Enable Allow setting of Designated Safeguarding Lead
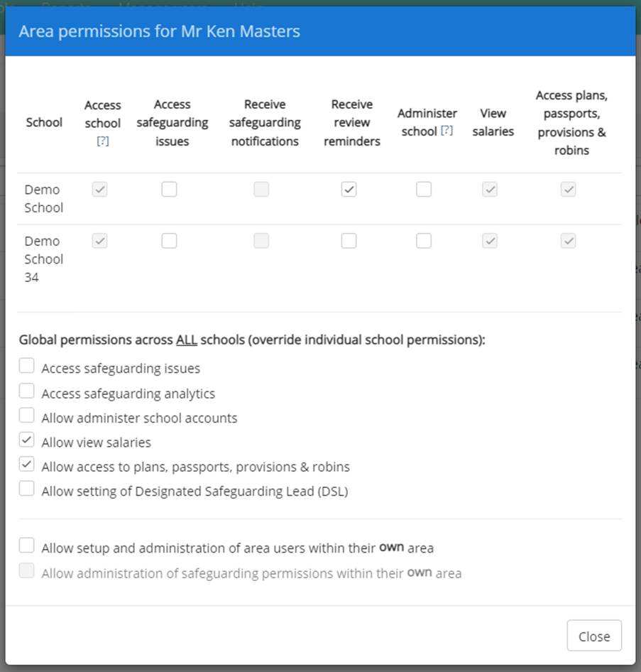The width and height of the screenshot is (641, 672). 26,488
